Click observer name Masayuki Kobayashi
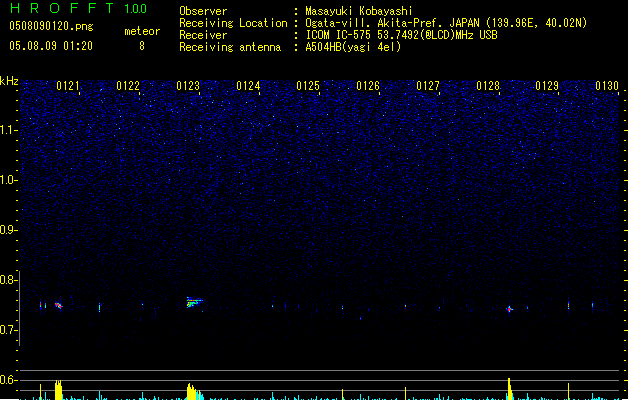629x400 pixels. pyautogui.click(x=359, y=11)
